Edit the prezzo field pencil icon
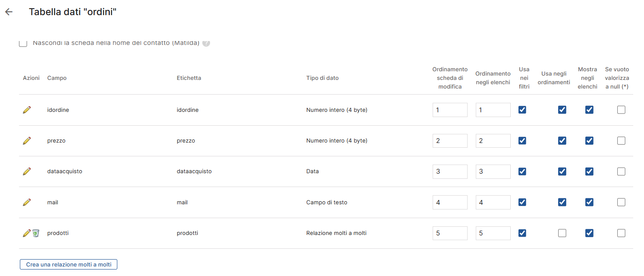 click(x=27, y=141)
